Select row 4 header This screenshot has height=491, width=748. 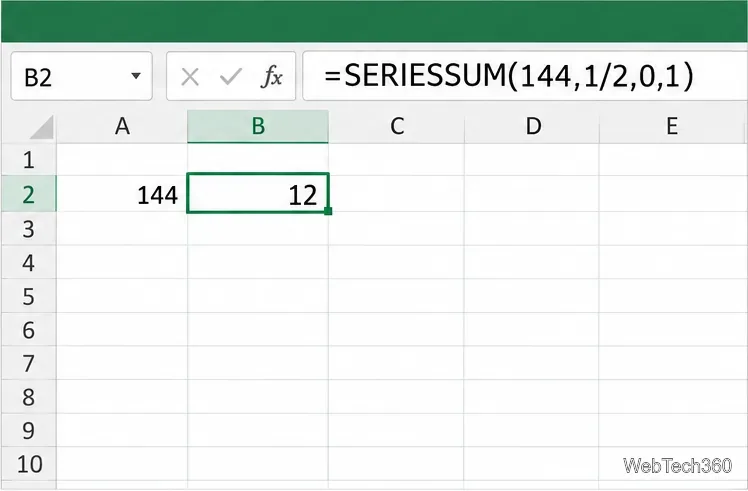click(x=29, y=262)
